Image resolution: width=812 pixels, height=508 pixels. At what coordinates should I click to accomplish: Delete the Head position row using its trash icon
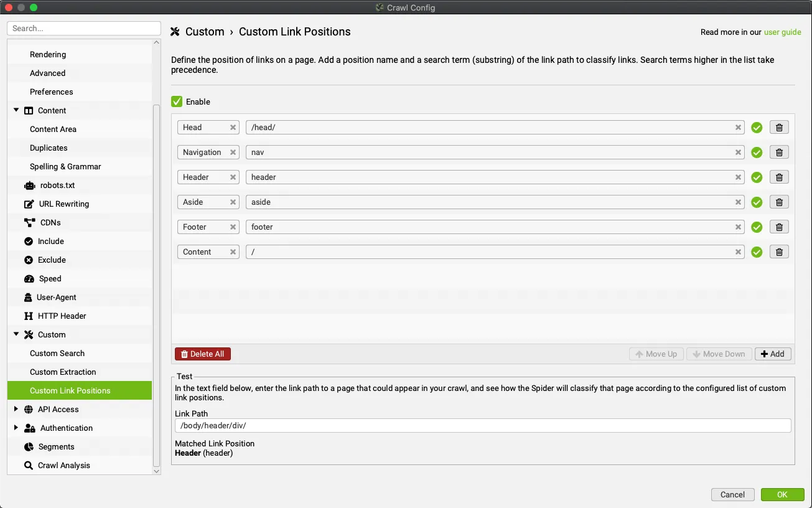[x=779, y=128]
